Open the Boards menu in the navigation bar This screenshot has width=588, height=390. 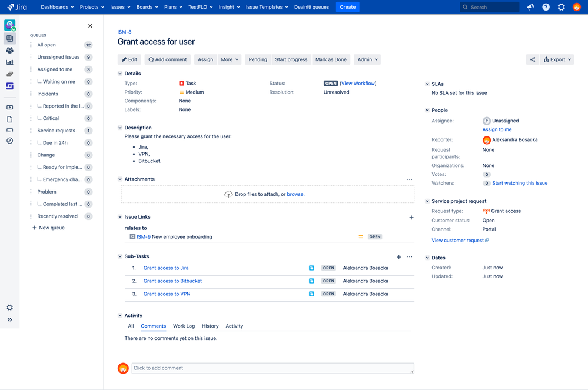(146, 6)
